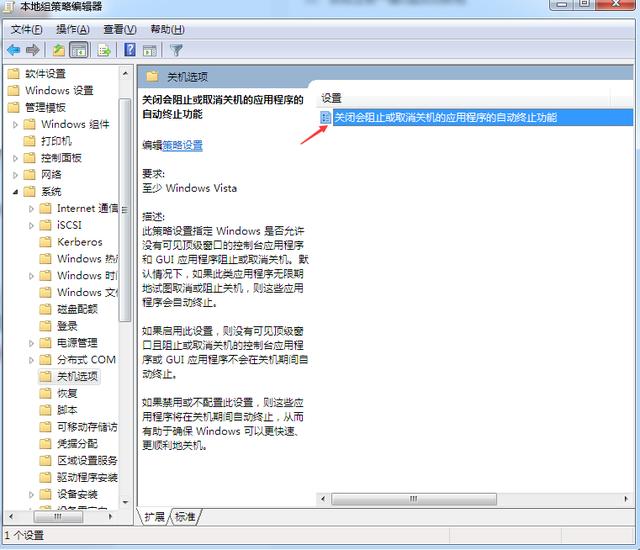The height and width of the screenshot is (550, 640).
Task: Switch to the 标准 tab
Action: (x=185, y=517)
